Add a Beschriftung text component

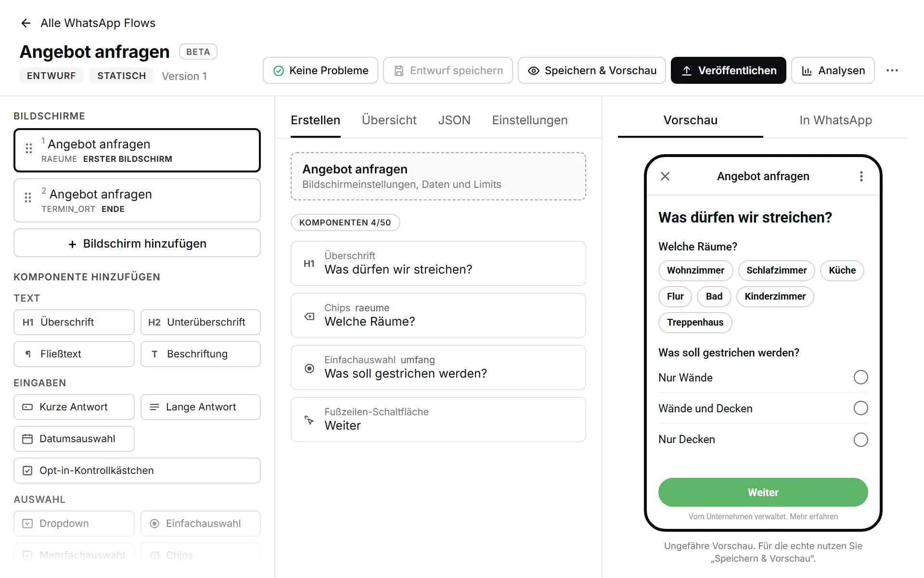[201, 354]
